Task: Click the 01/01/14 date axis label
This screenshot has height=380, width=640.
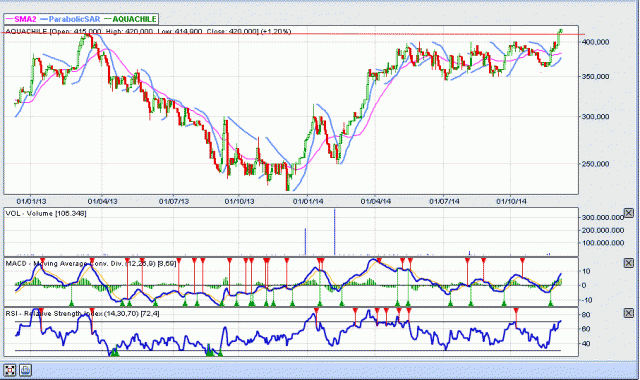Action: (x=308, y=201)
